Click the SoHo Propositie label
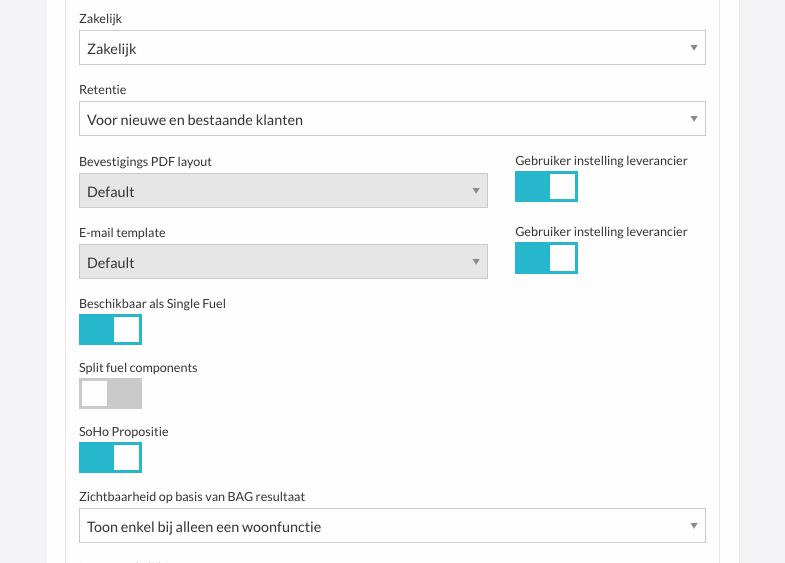Screen dimensions: 785x563 point(124,432)
